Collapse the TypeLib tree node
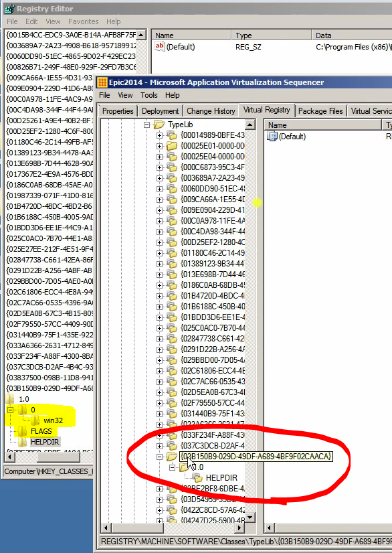Image resolution: width=392 pixels, height=553 pixels. (x=147, y=125)
